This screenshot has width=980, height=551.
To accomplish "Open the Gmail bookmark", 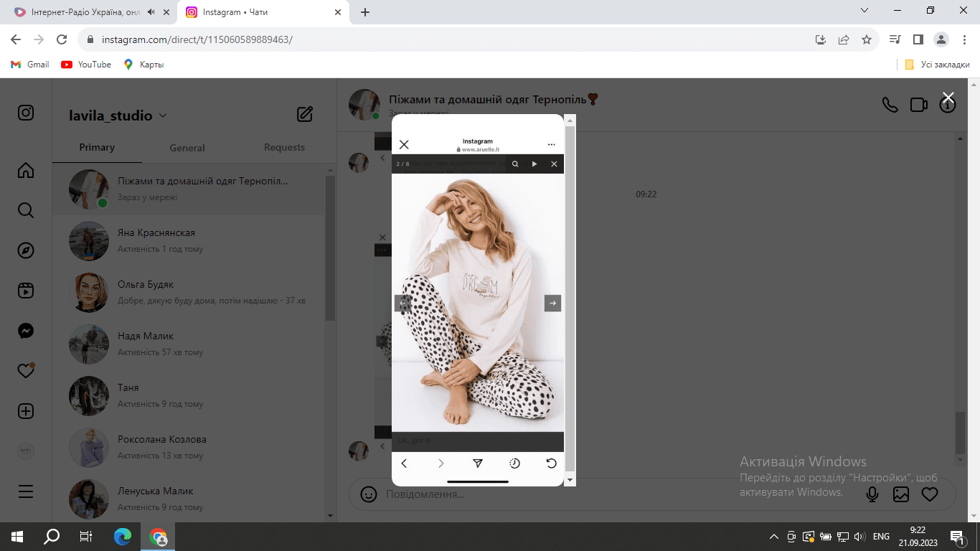I will [30, 65].
